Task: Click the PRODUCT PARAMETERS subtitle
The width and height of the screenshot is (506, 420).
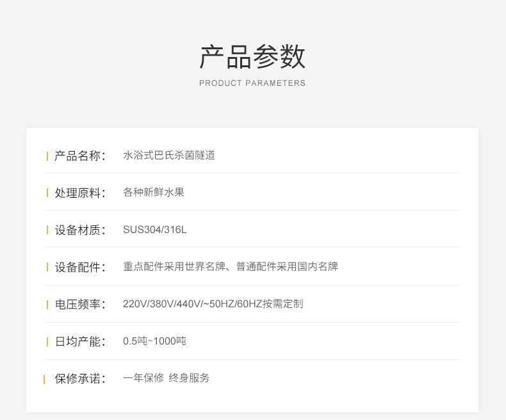Action: 252,83
